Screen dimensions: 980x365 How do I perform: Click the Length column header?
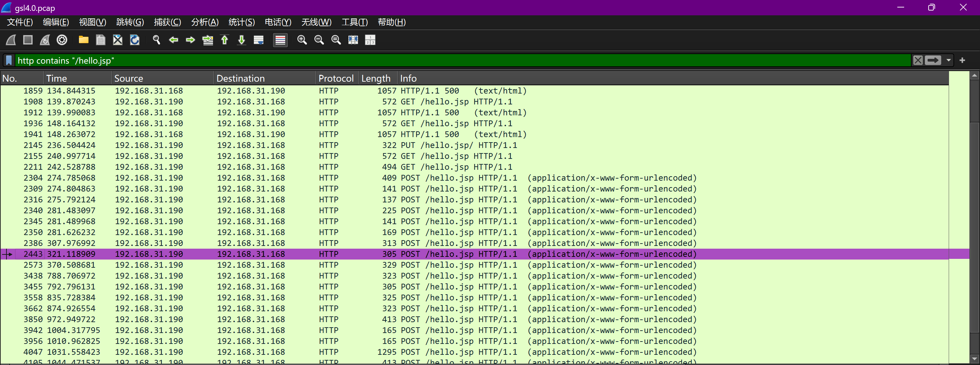(x=375, y=78)
